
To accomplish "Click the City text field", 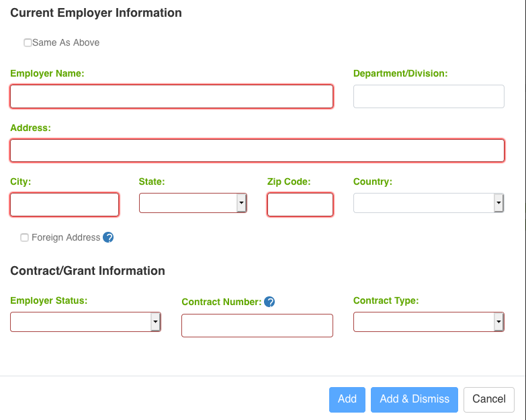I will click(x=64, y=204).
